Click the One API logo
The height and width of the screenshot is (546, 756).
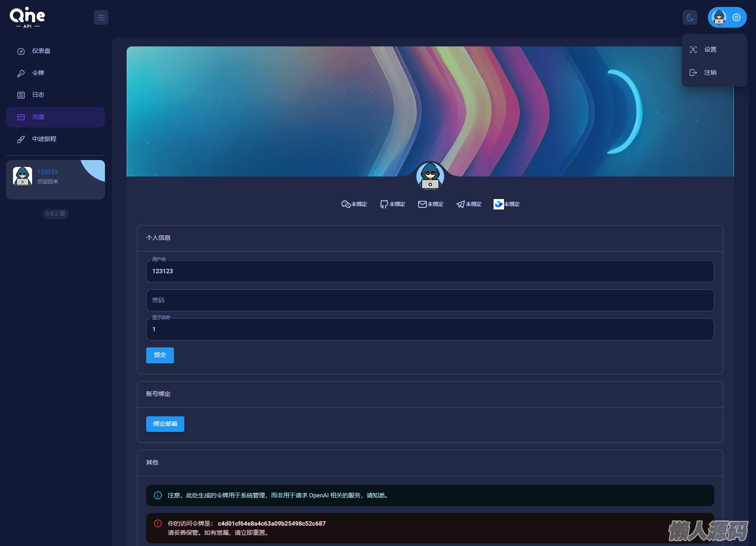pos(27,17)
